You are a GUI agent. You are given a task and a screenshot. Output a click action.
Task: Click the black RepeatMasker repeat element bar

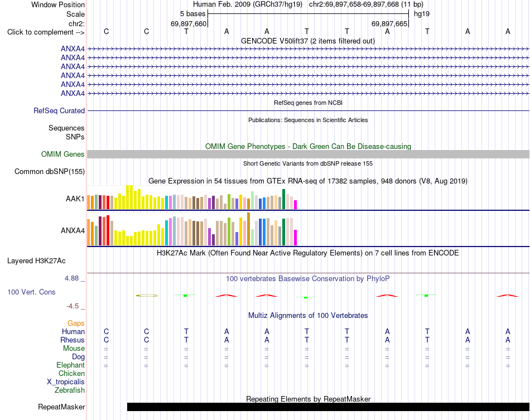(328, 407)
